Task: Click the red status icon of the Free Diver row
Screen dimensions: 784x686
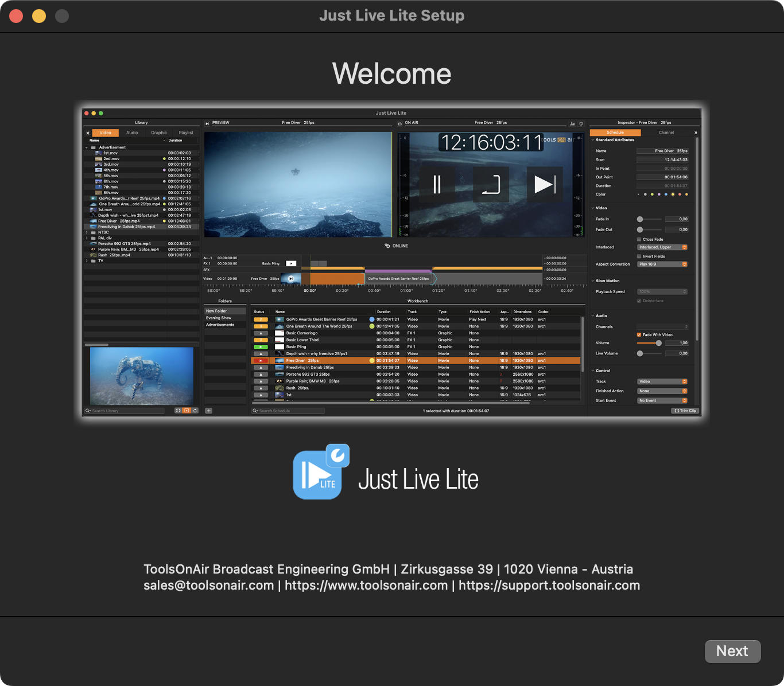Action: (x=261, y=361)
